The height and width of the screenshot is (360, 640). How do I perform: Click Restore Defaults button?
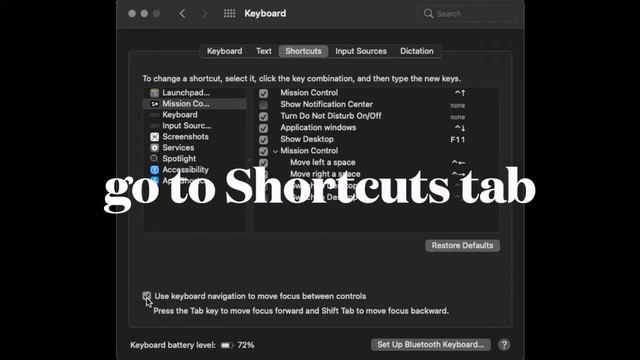coord(462,246)
